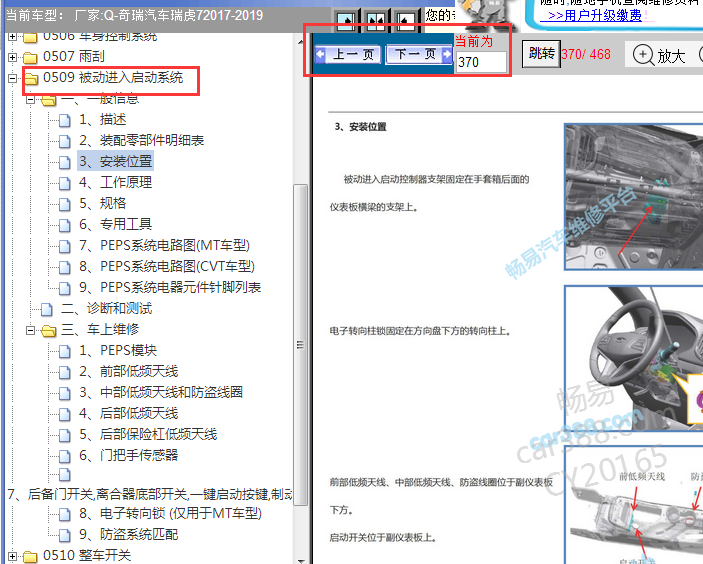This screenshot has height=564, width=703.
Task: Click the tree panel vertical scrollbar thumb
Action: coord(300,345)
